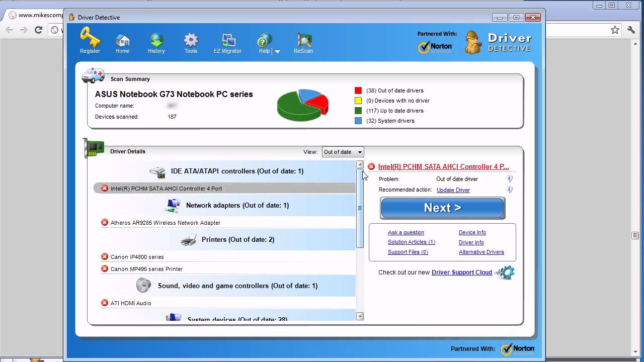Click red Out of date drivers swatch
Viewport: 644px width, 362px height.
(x=358, y=90)
